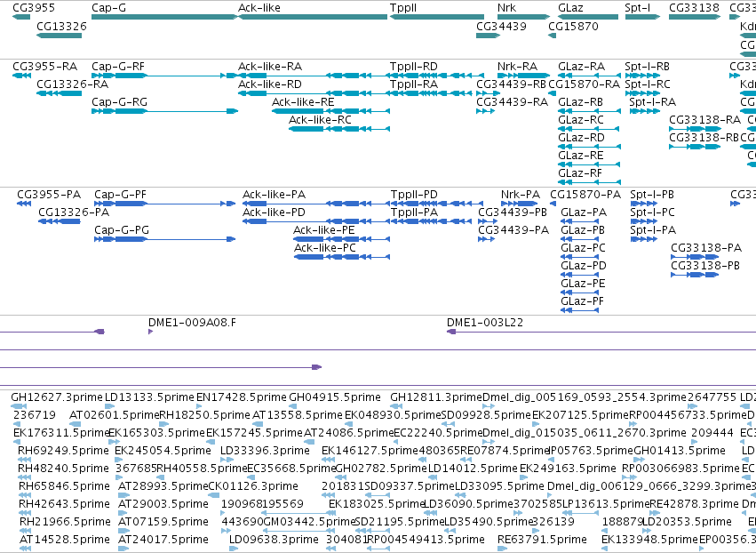Select transcript 'Nrk-RA'
The image size is (756, 553).
tap(517, 67)
